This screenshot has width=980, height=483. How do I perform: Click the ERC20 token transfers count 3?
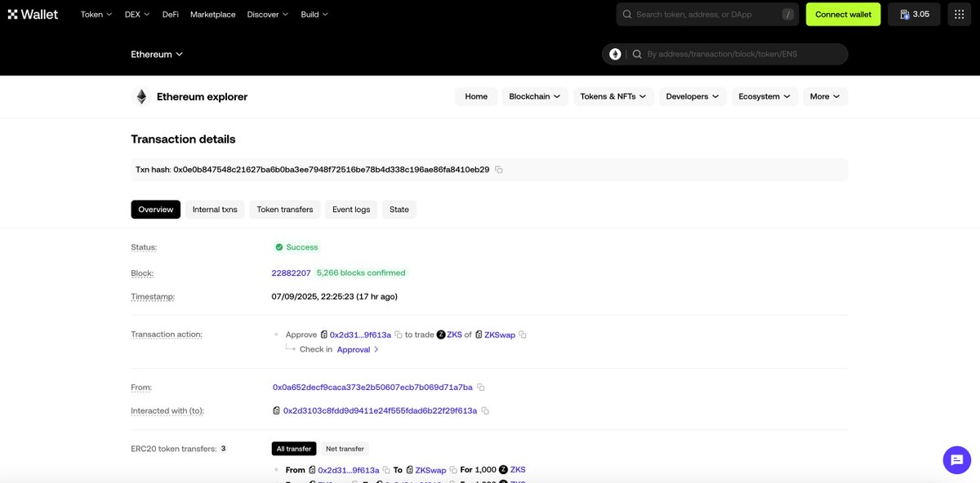click(223, 449)
